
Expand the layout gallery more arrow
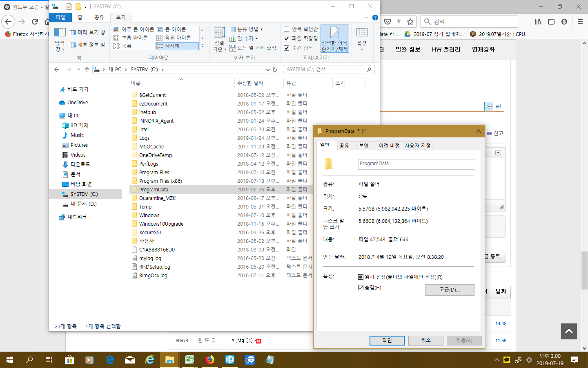(x=202, y=46)
